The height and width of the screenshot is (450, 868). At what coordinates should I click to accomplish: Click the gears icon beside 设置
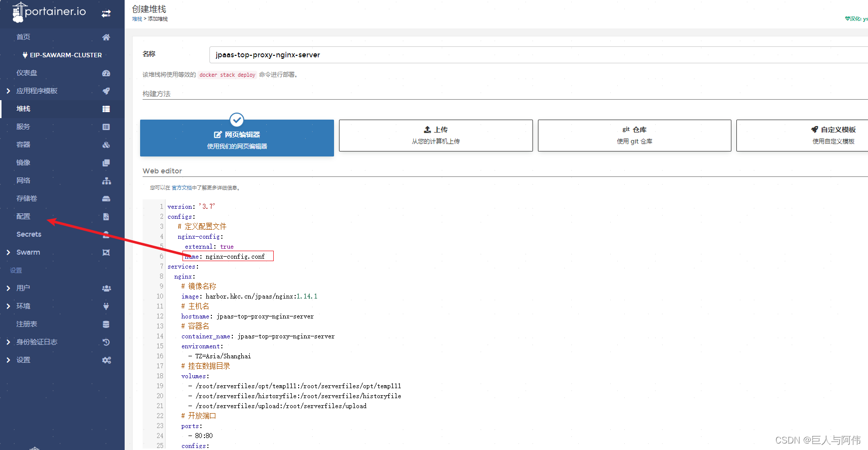[x=106, y=360]
